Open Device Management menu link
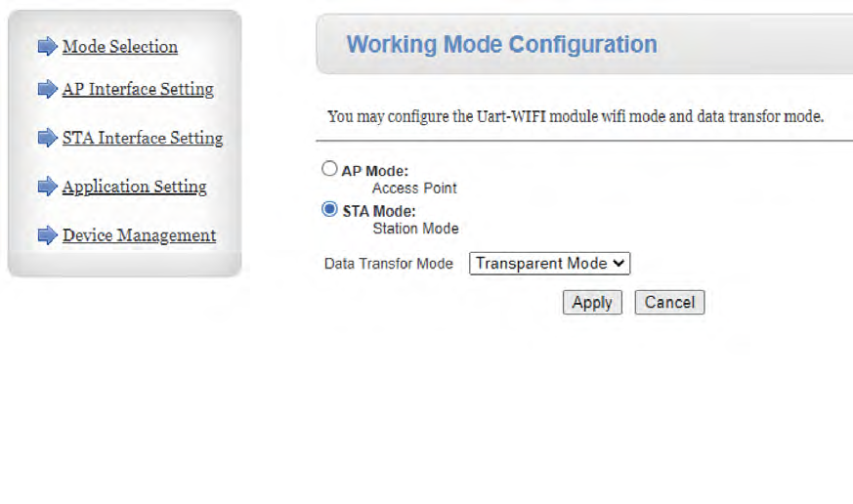 pos(140,235)
